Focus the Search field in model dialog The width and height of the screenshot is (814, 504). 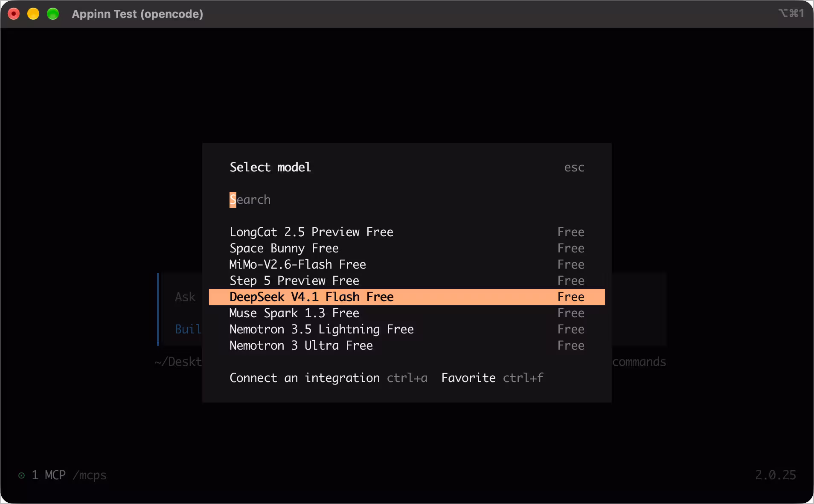[x=407, y=200]
